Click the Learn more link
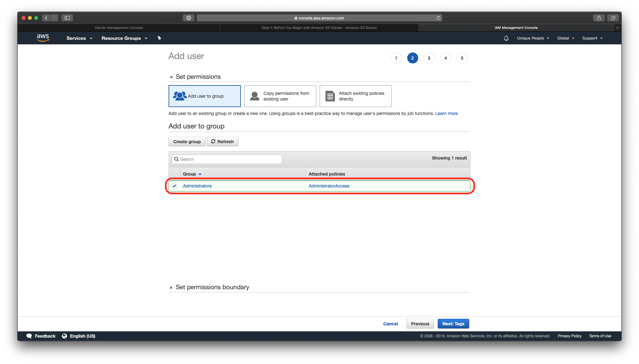 pos(447,113)
